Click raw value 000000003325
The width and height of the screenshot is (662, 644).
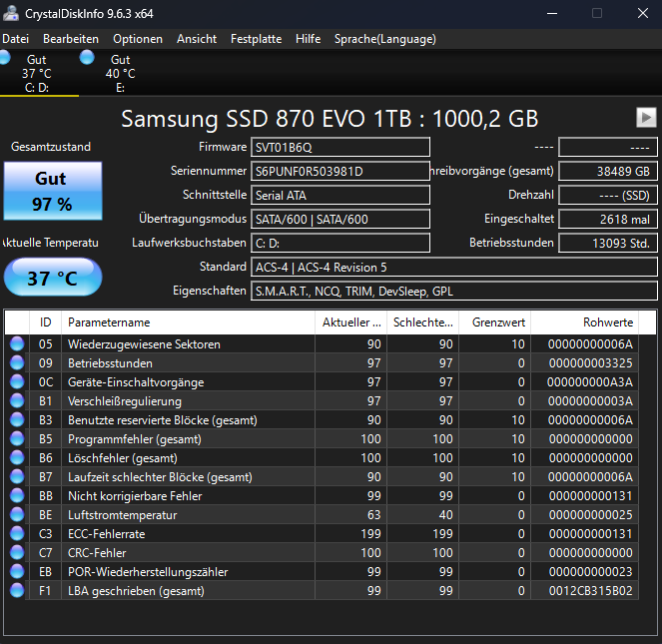(591, 362)
